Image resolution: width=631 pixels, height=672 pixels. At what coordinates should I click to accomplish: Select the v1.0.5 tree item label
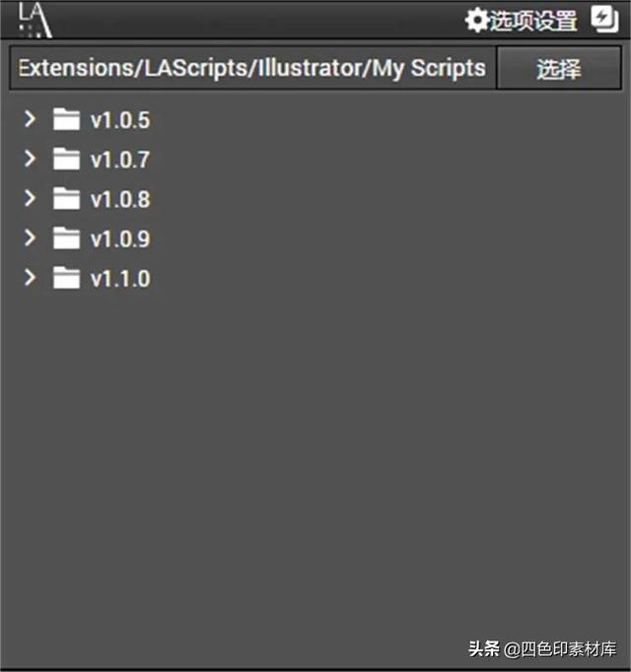tap(120, 120)
